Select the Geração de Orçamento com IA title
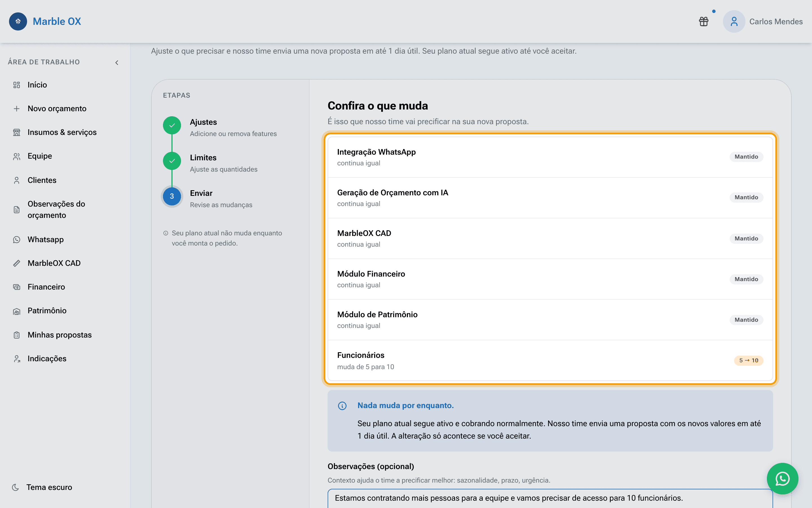Viewport: 812px width, 508px height. point(392,193)
